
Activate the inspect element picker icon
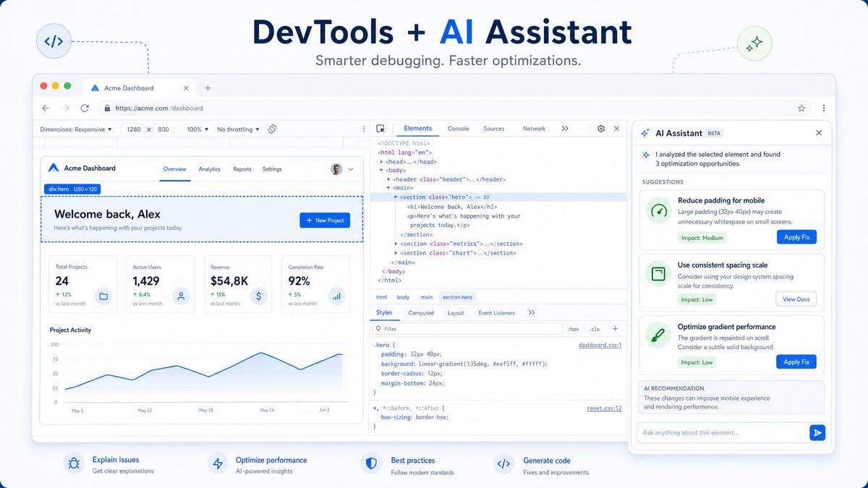(380, 129)
